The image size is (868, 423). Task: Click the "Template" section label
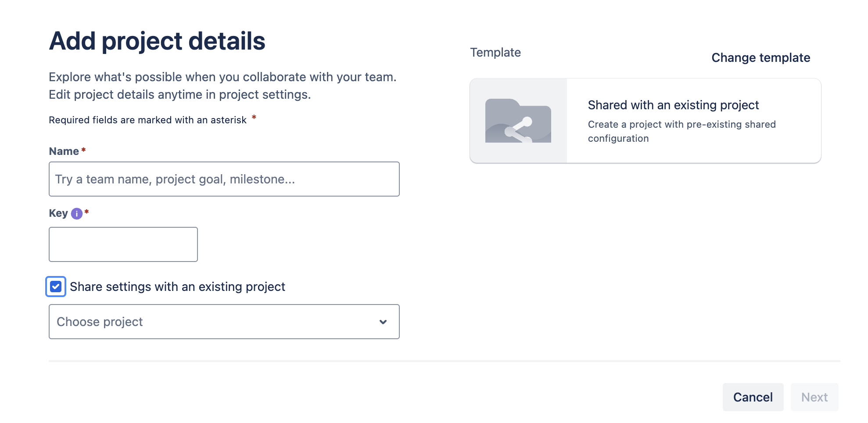click(495, 52)
